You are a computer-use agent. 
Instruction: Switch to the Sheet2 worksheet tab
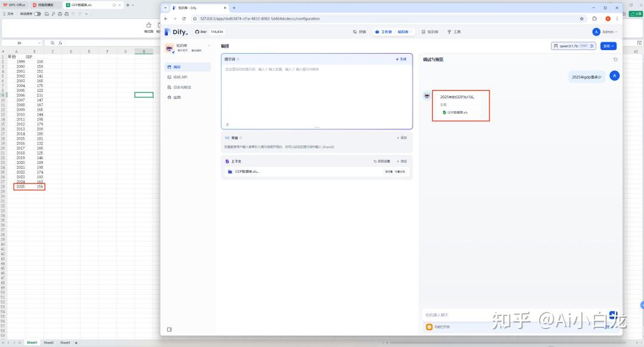pyautogui.click(x=48, y=343)
